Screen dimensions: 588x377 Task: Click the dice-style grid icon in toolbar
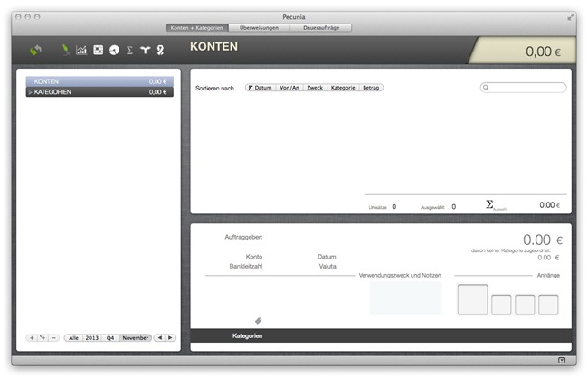[98, 51]
